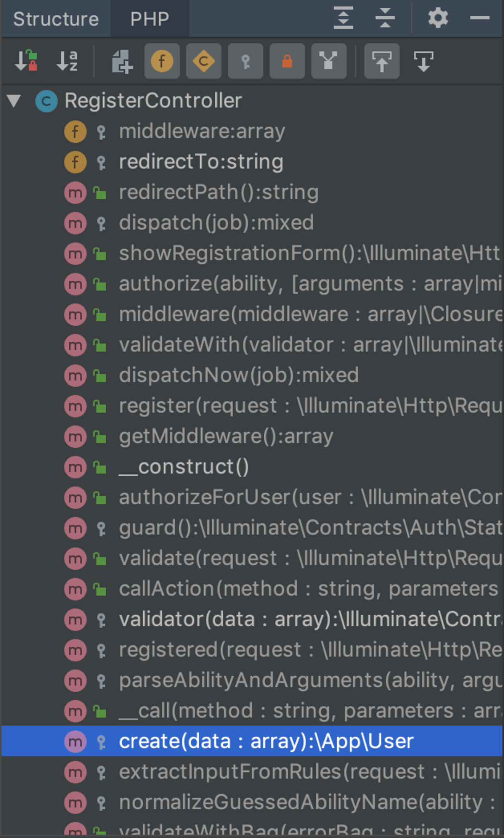The height and width of the screenshot is (838, 504).
Task: Toggle Show Constants filter
Action: [204, 61]
